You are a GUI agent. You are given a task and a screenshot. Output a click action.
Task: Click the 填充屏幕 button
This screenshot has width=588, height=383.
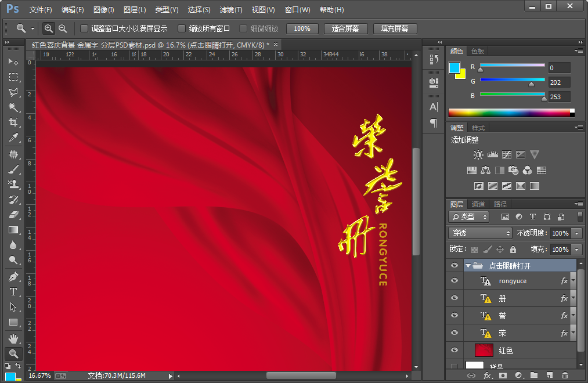(x=395, y=28)
